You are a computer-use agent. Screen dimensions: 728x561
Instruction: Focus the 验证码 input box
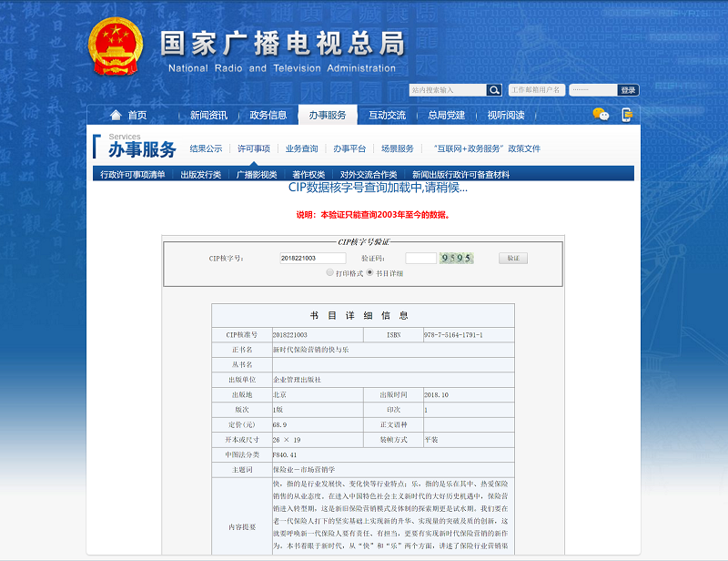[x=421, y=259]
